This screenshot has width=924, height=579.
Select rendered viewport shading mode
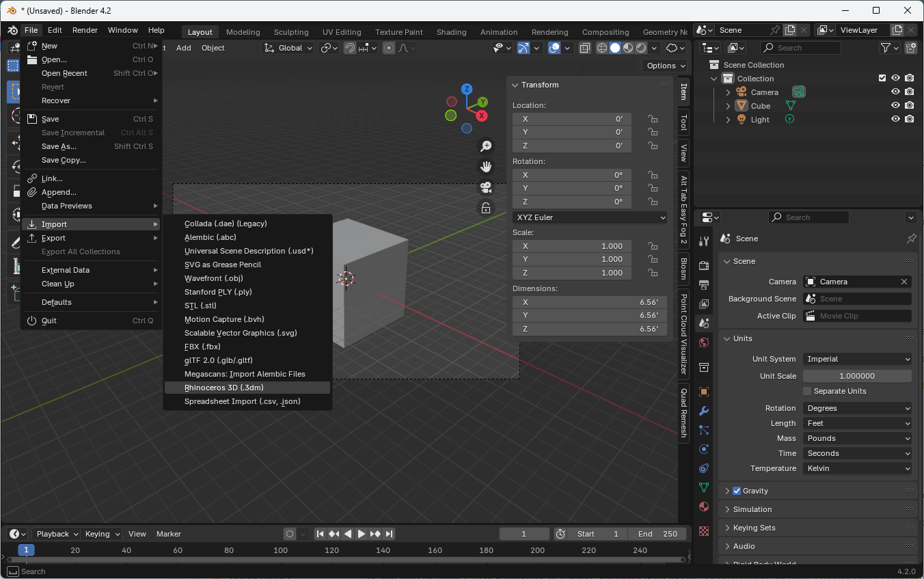point(641,48)
